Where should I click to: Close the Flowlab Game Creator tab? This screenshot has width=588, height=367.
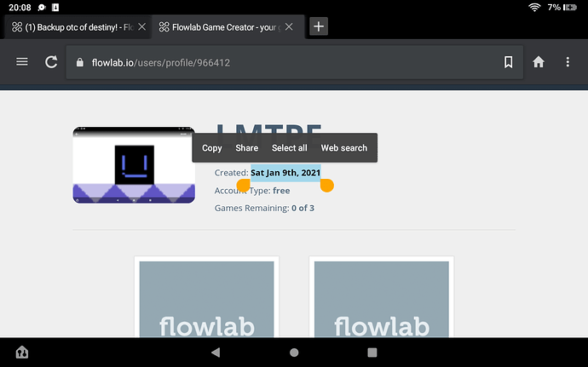click(x=289, y=26)
